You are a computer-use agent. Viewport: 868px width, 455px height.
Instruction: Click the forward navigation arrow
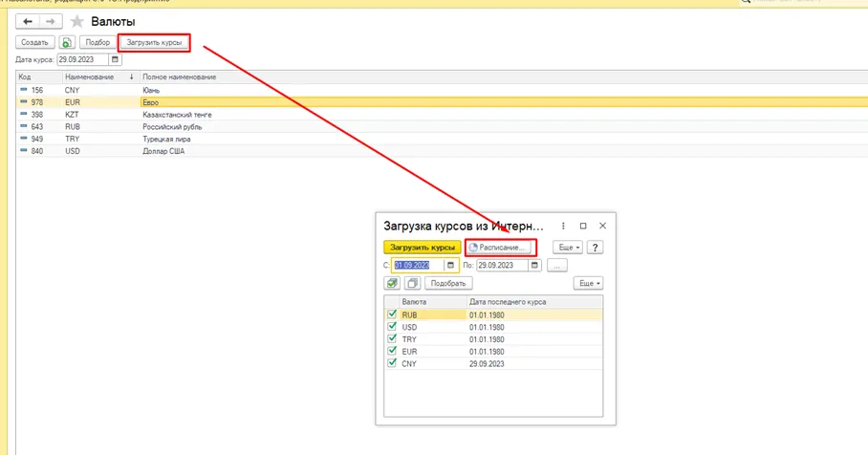click(x=51, y=22)
